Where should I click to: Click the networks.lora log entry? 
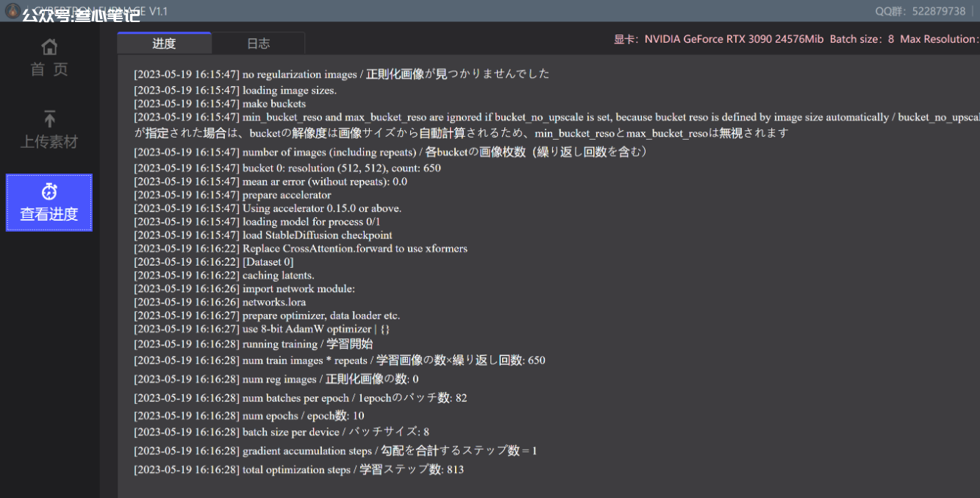(220, 302)
